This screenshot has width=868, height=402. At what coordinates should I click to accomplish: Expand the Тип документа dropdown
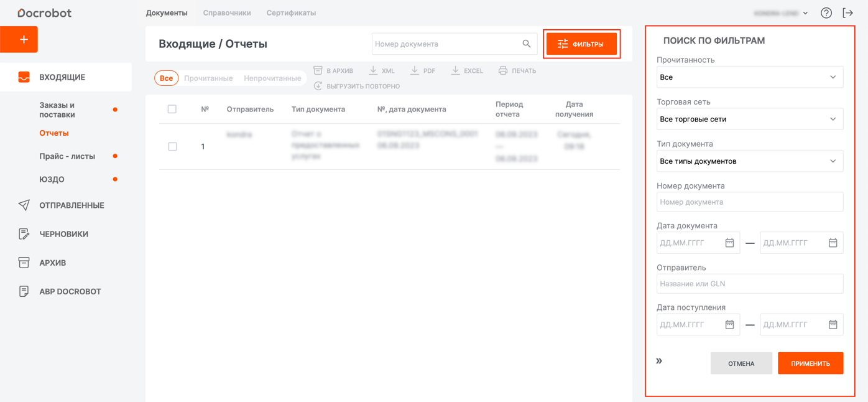tap(749, 161)
